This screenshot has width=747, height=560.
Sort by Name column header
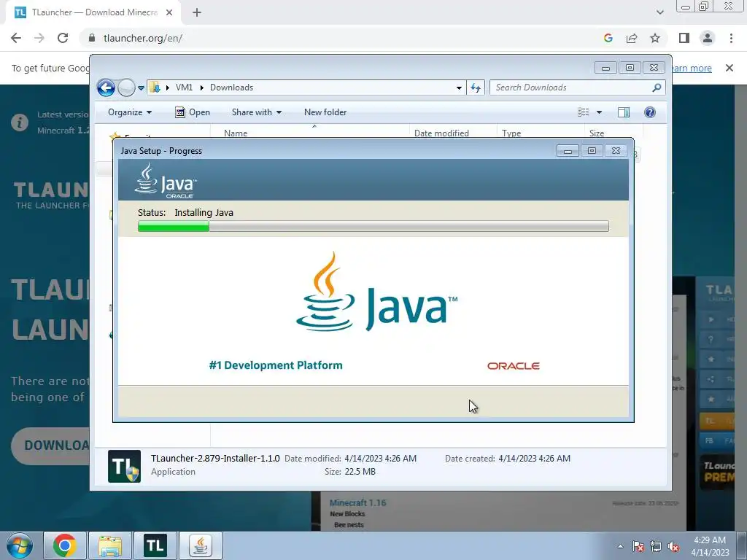(309, 133)
